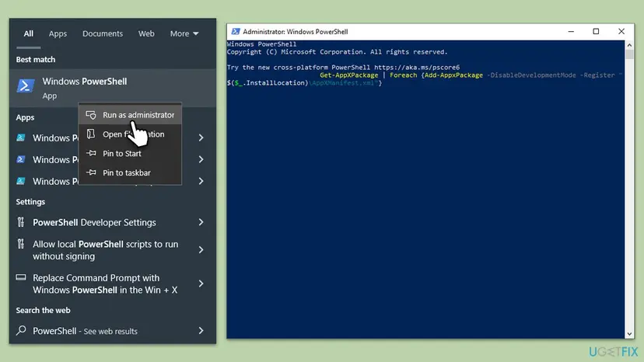Open the Windows PowerShell best match icon
The height and width of the screenshot is (362, 644).
26,85
